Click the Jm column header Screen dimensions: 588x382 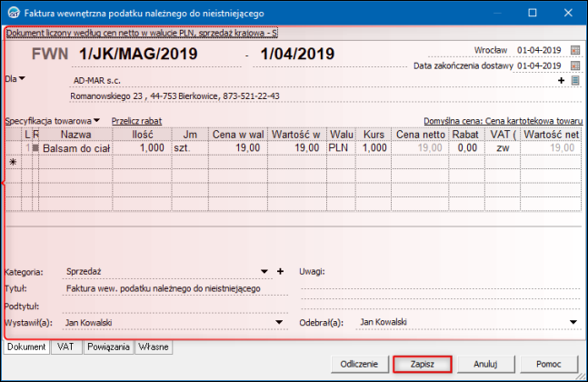point(190,135)
